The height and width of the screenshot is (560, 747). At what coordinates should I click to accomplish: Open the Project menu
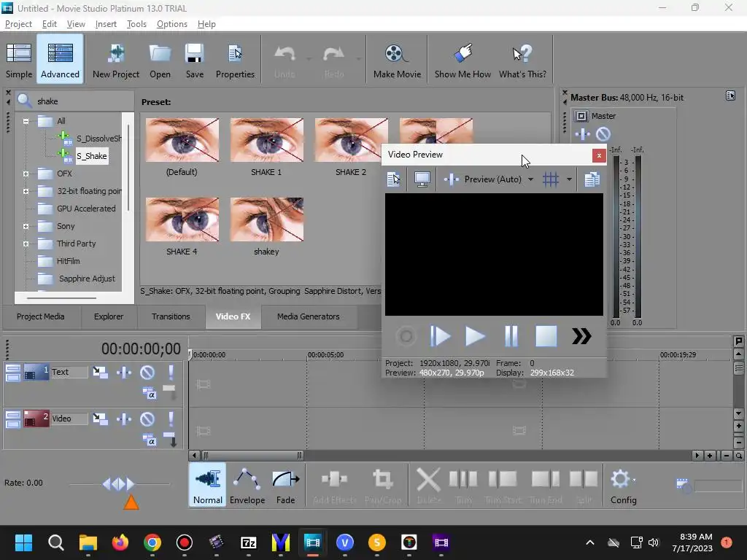18,24
